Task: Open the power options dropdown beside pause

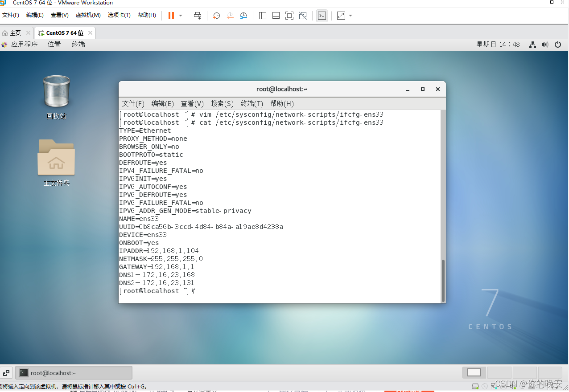Action: click(x=181, y=16)
